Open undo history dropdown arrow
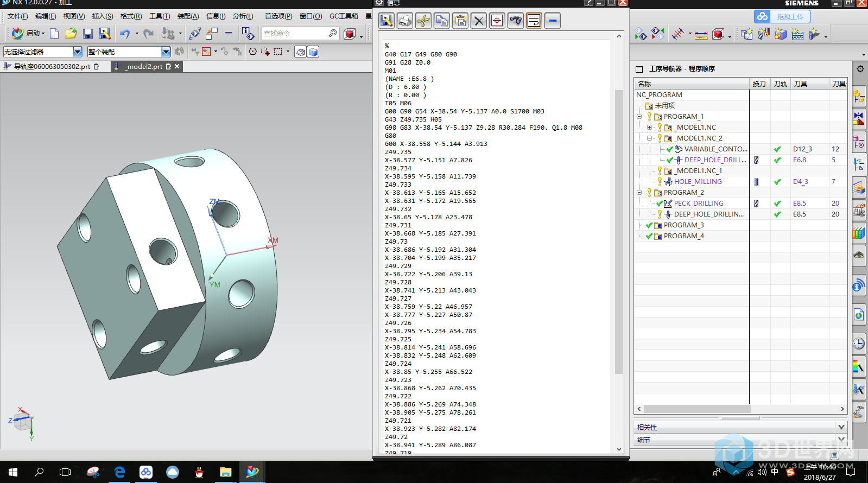 point(137,34)
